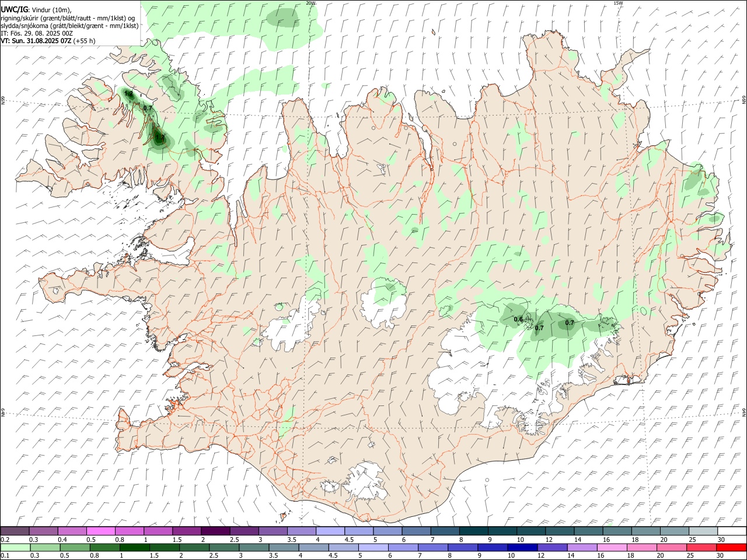Click the '0.7' value in the Westfjords
Image resolution: width=747 pixels, height=560 pixels.
click(x=148, y=108)
